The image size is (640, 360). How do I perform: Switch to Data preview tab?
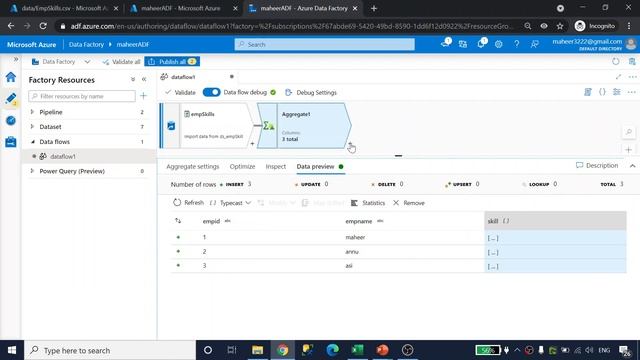[x=316, y=167]
